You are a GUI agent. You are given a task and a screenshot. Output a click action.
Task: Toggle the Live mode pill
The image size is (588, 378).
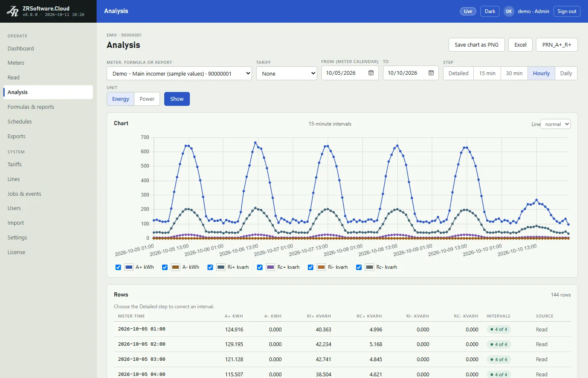[468, 11]
